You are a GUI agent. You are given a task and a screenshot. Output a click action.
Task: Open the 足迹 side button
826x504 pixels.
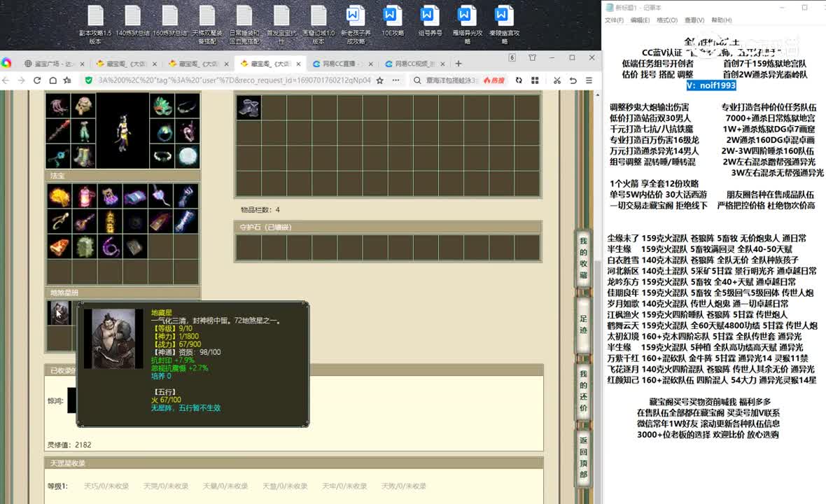pyautogui.click(x=583, y=324)
